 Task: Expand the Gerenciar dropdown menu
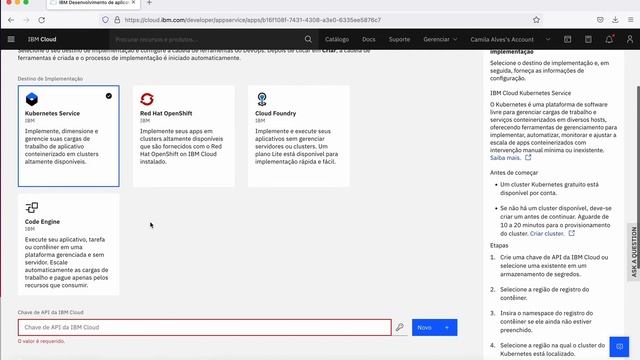click(440, 39)
